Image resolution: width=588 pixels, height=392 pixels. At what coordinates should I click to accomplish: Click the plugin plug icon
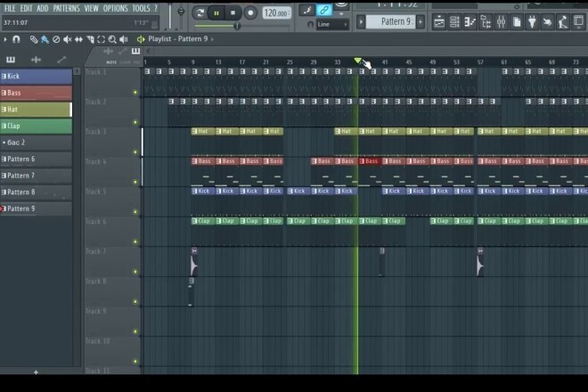point(532,21)
